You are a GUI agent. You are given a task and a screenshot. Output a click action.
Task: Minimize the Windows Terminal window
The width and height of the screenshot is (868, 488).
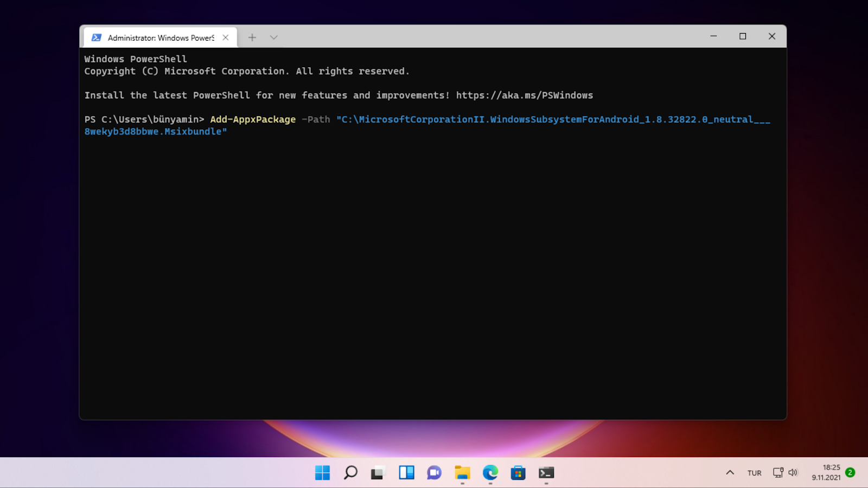(713, 36)
